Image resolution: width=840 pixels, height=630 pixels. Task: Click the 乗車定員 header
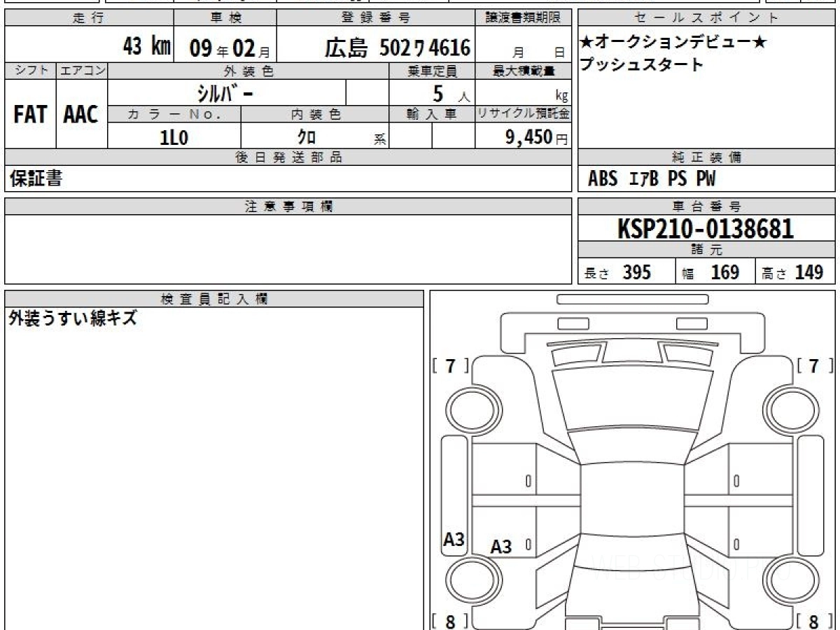point(432,71)
